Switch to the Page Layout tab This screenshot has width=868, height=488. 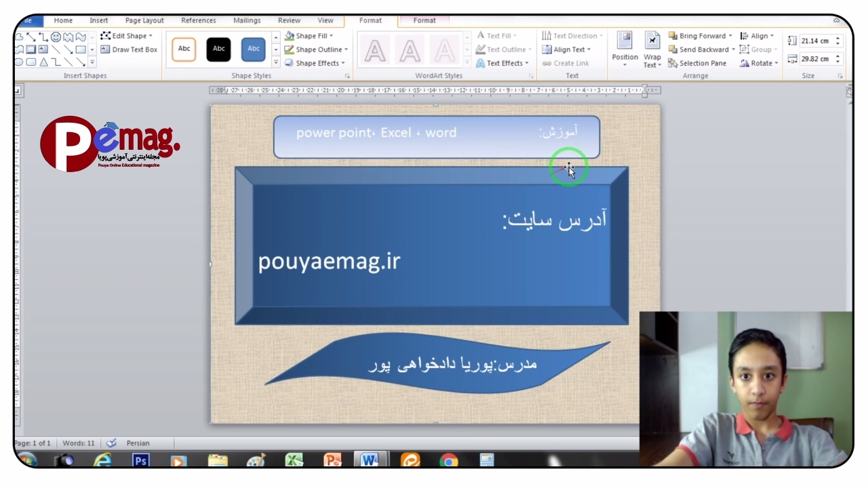[x=144, y=20]
